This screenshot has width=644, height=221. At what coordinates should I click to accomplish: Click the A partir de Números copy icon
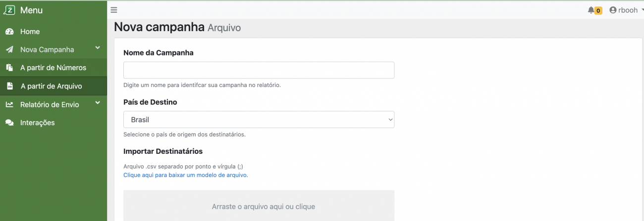click(x=9, y=68)
